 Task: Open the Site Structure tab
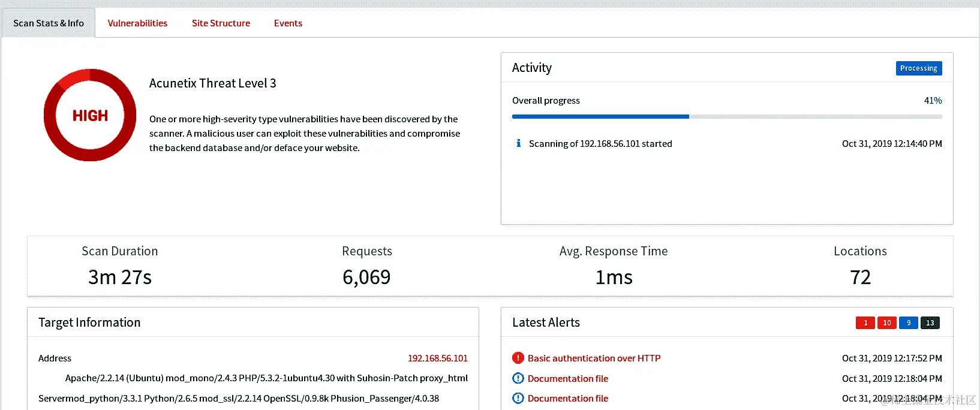(x=221, y=23)
